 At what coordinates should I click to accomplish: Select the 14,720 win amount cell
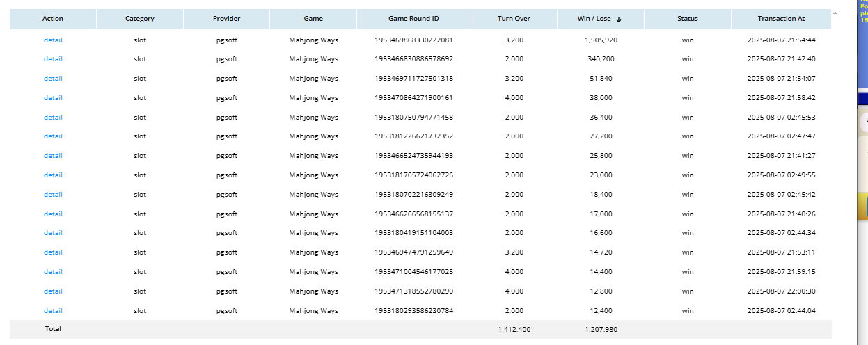(x=601, y=252)
